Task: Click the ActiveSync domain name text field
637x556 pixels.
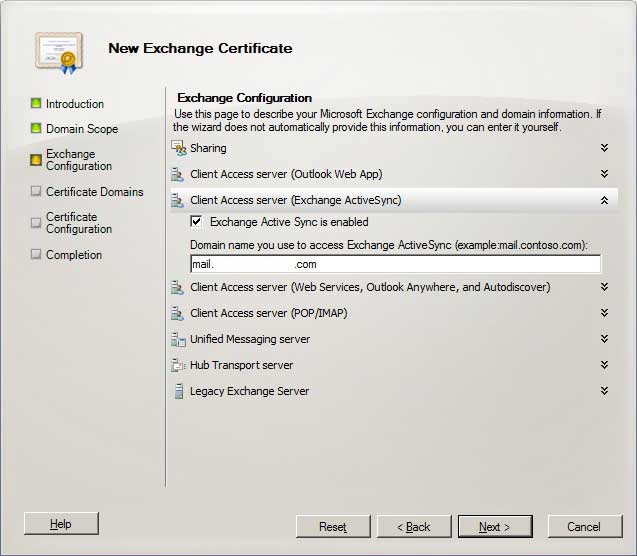Action: (395, 264)
